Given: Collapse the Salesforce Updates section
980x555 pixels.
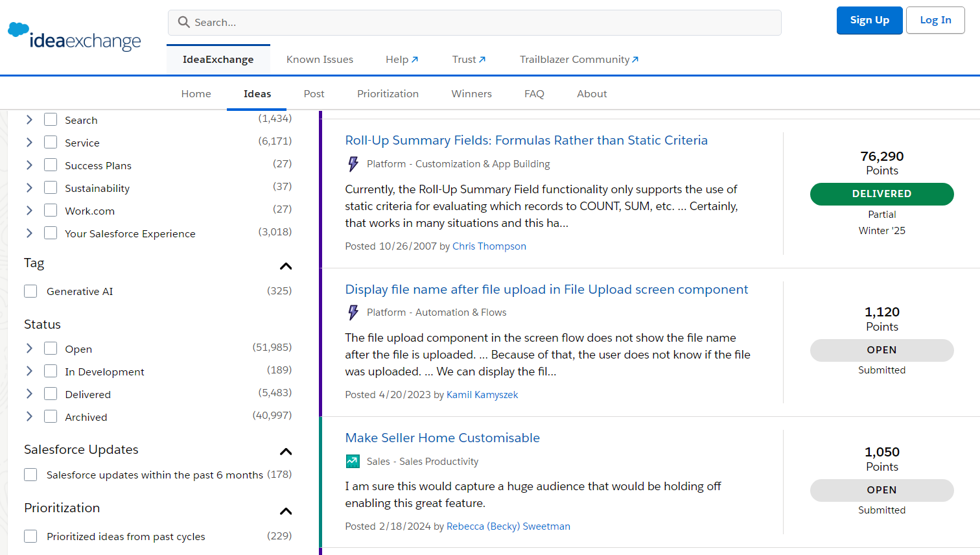Looking at the screenshot, I should 286,451.
